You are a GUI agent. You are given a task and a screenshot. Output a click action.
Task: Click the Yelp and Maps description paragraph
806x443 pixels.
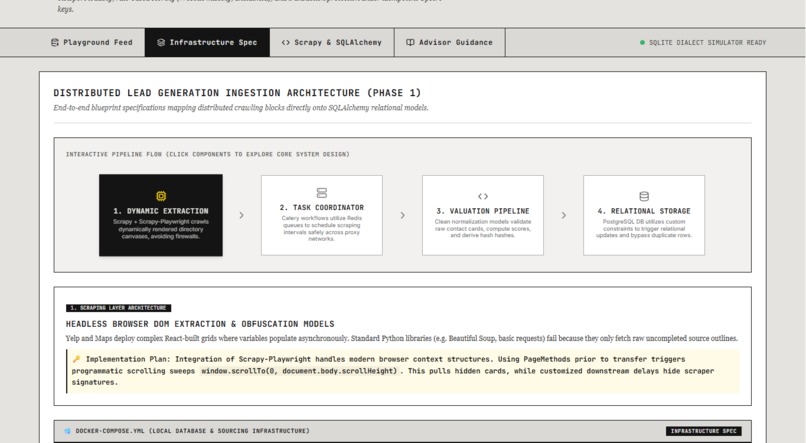[401, 338]
